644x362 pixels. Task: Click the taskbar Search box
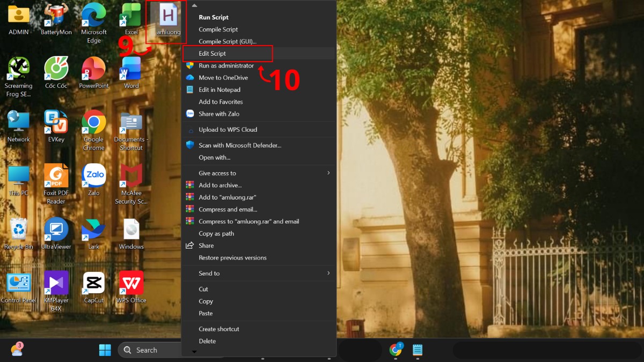(150, 350)
